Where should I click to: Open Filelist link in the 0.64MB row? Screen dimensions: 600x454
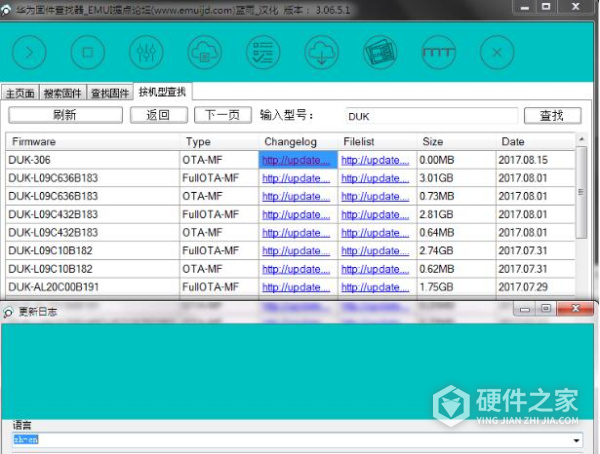pos(375,233)
